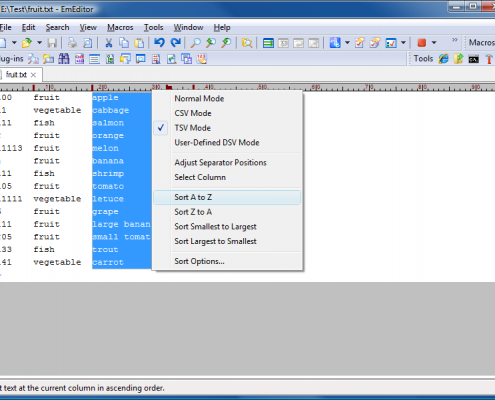Click the Find magnifier icon
Screen dimensions: 495x400
(x=195, y=43)
